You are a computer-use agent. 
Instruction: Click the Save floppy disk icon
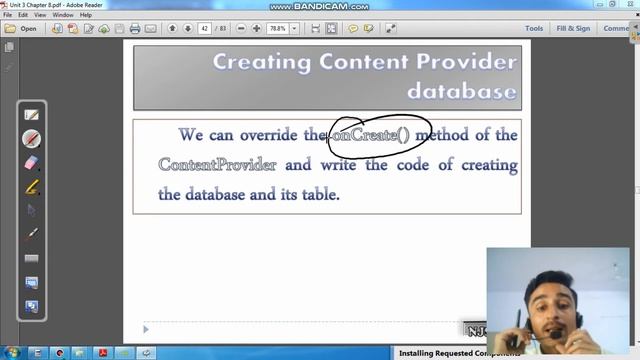click(x=120, y=29)
